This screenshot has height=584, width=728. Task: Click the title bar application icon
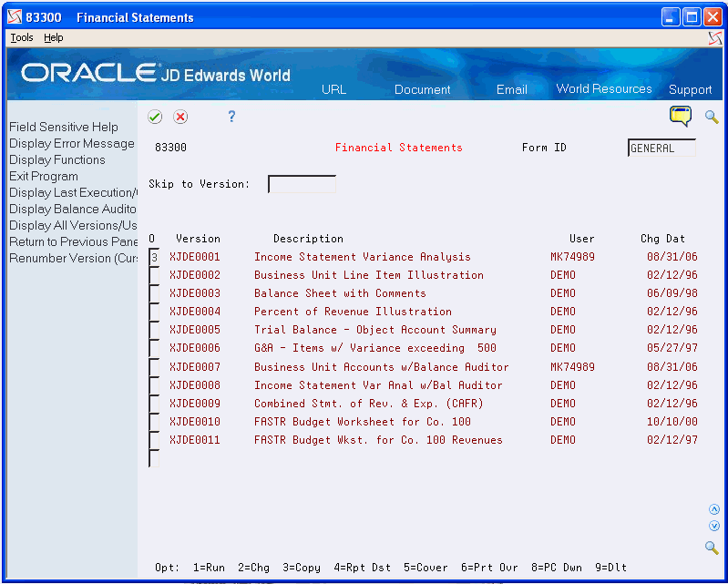coord(15,17)
